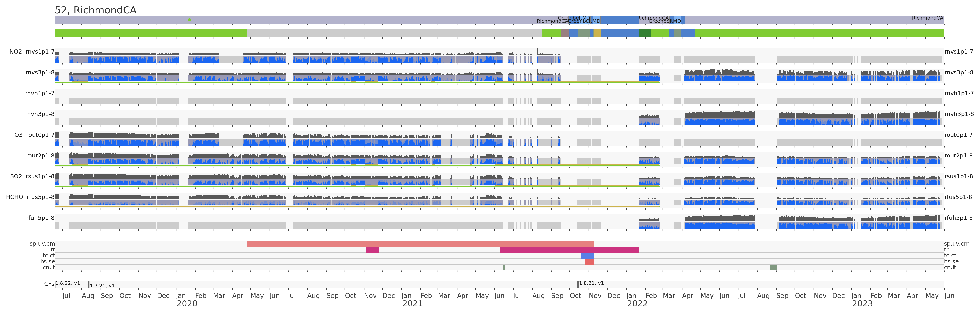Click the chart title 52, RichmondCA

point(96,10)
